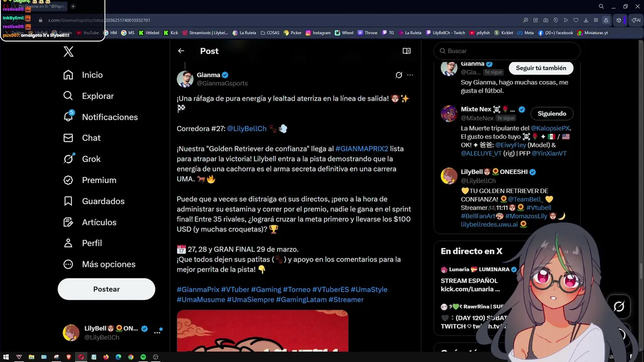Launch Brave from the taskbar
The width and height of the screenshot is (644, 362).
pos(69,357)
